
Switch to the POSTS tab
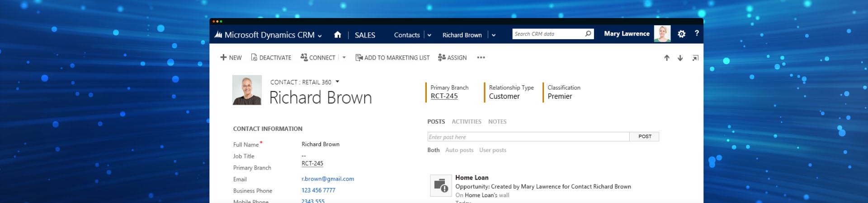436,122
